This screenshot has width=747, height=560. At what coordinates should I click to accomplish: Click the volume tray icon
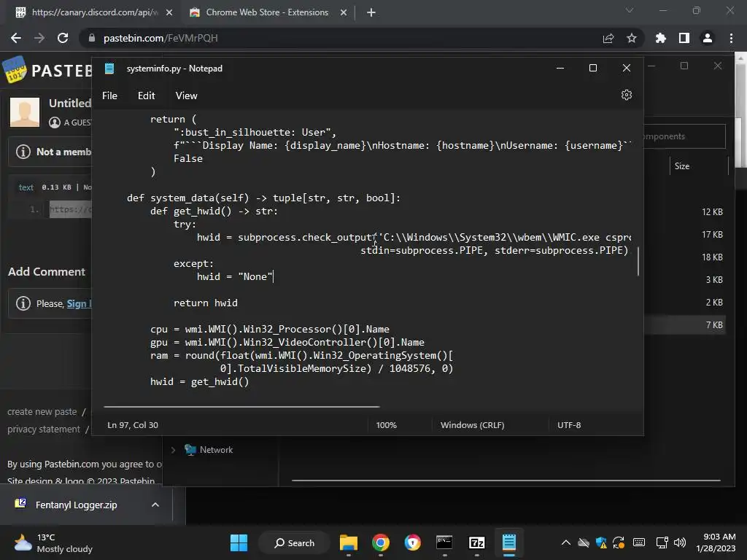[680, 542]
